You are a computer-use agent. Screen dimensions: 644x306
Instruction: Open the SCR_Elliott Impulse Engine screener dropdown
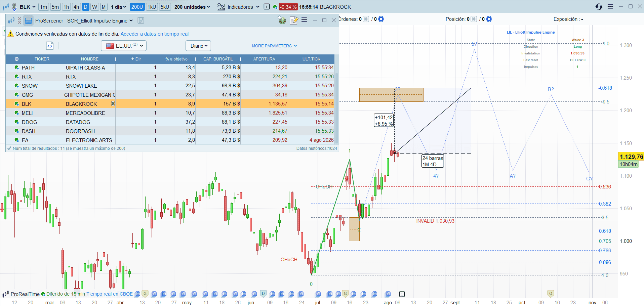[x=100, y=20]
